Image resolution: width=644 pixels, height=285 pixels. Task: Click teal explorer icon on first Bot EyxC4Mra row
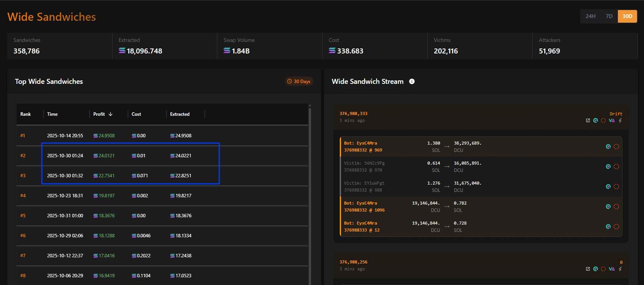click(608, 147)
